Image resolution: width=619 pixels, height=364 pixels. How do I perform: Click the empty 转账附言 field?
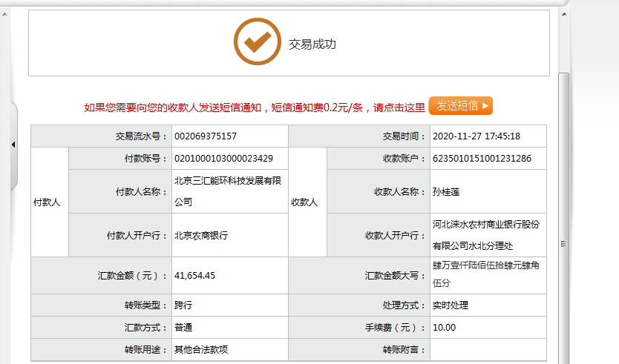[488, 350]
